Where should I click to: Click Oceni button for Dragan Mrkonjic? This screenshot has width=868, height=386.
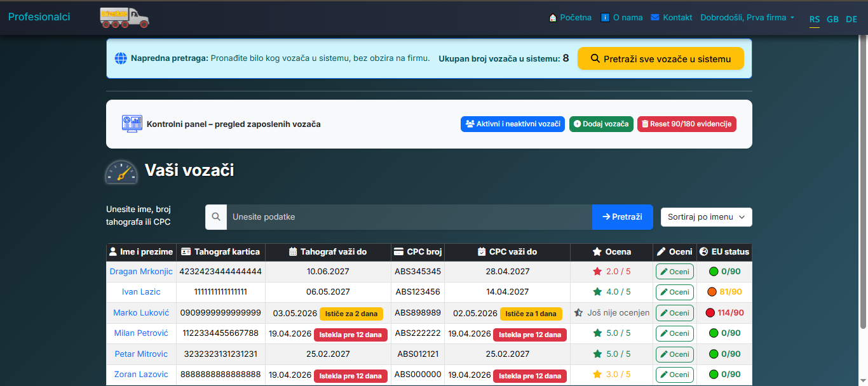(x=674, y=272)
